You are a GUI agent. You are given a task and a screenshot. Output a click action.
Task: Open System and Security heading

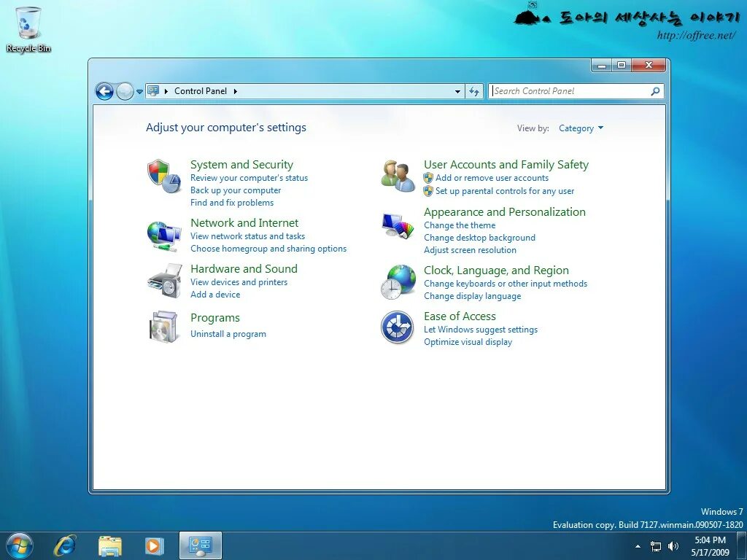click(x=241, y=165)
